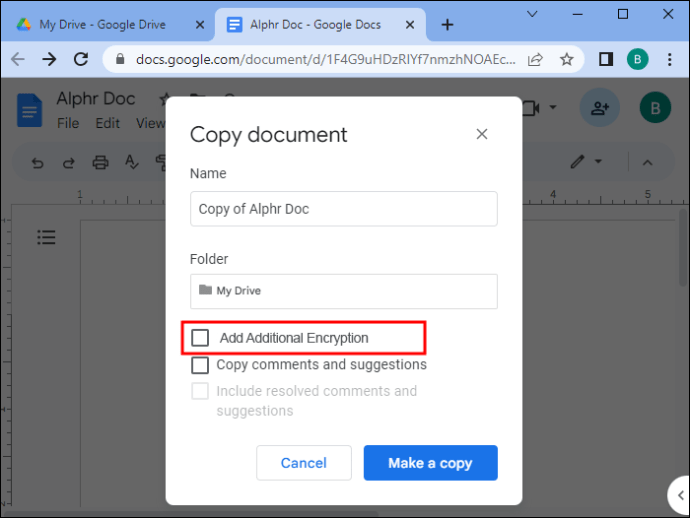Show the side panel arrow
The width and height of the screenshot is (690, 518).
(x=680, y=495)
